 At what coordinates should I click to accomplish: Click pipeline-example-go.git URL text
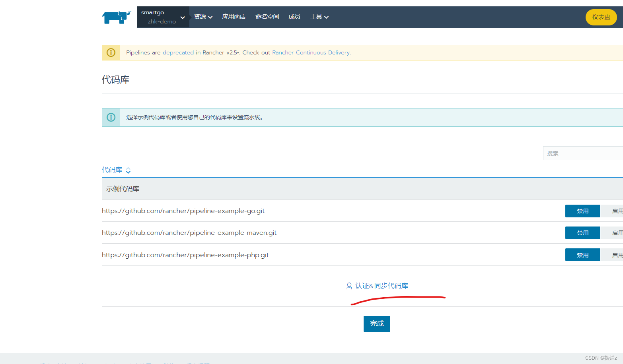tap(183, 211)
